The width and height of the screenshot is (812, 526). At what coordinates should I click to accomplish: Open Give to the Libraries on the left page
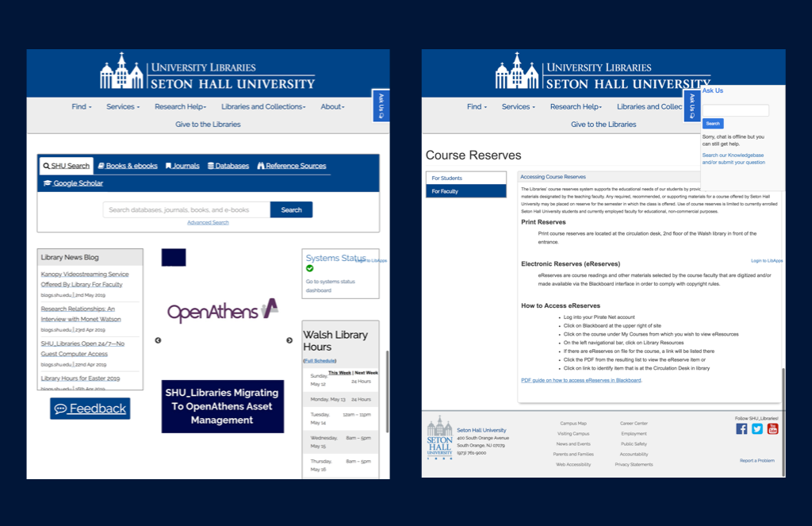click(208, 125)
